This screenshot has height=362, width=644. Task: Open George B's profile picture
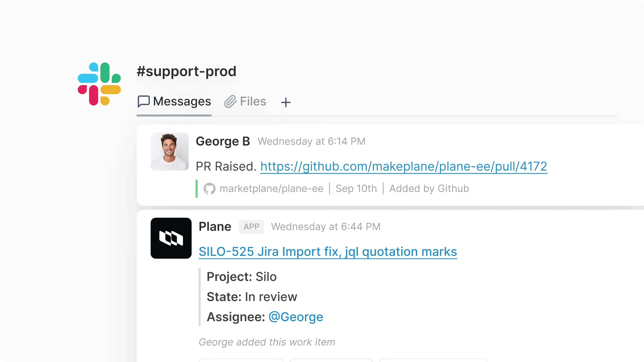pyautogui.click(x=170, y=151)
